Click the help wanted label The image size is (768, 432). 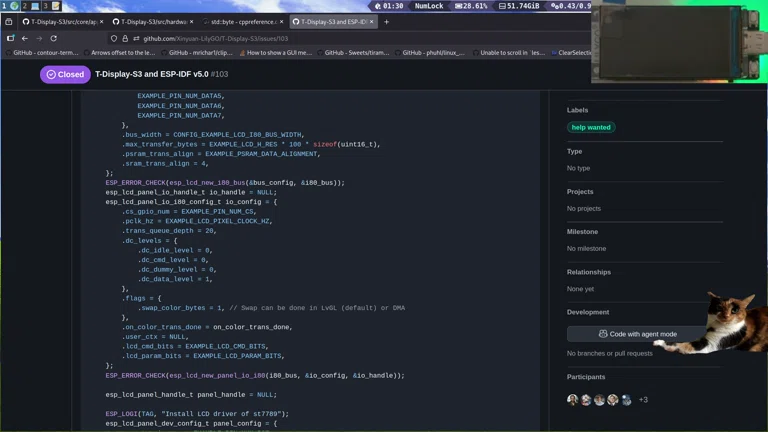591,127
